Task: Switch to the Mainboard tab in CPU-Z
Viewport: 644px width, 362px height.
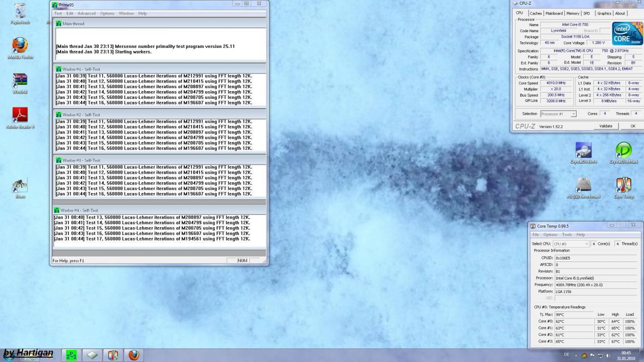Action: point(554,13)
